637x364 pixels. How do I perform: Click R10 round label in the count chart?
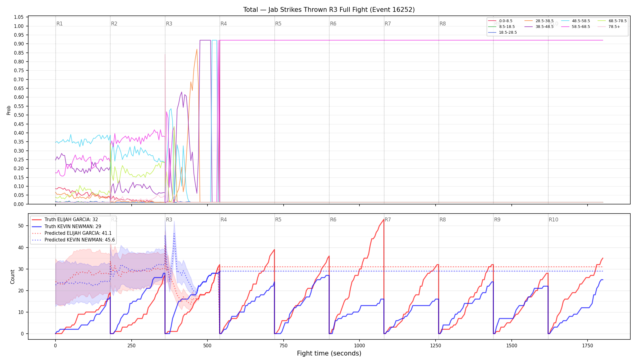tap(553, 220)
